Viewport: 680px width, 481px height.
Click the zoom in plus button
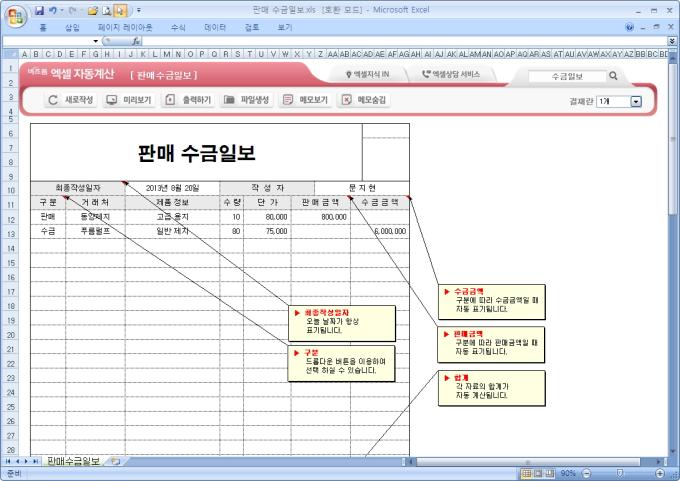point(660,473)
